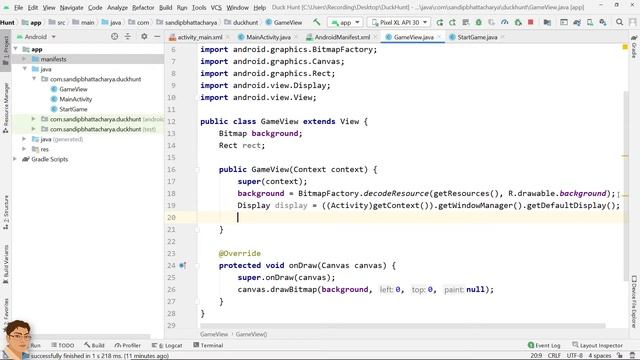This screenshot has height=360, width=640.
Task: Click the GameView() breadcrumb below editor
Action: 251,334
